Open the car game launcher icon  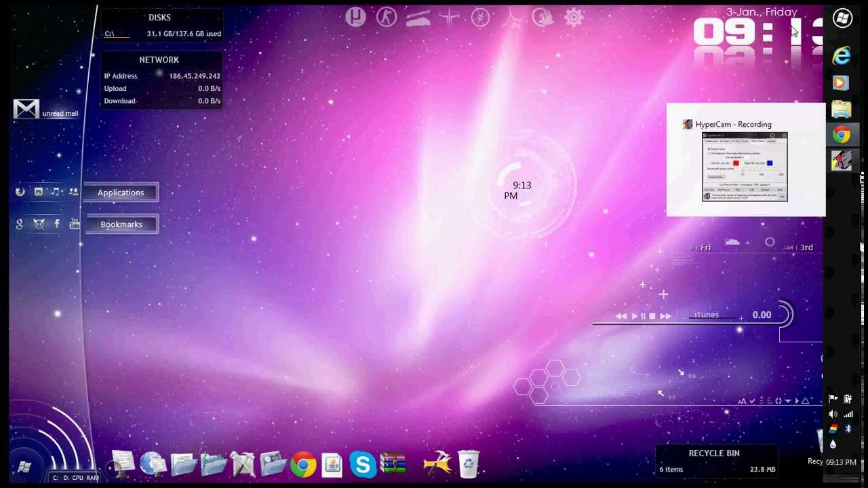[x=418, y=17]
